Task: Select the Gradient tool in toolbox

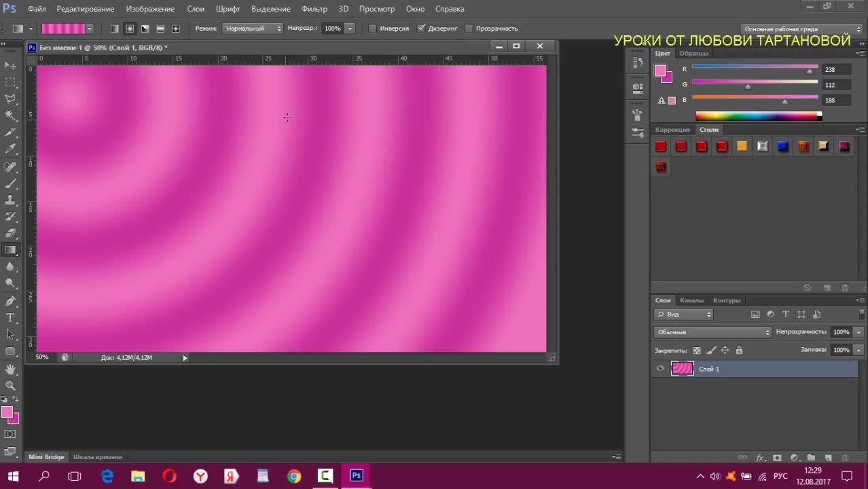Action: [10, 250]
